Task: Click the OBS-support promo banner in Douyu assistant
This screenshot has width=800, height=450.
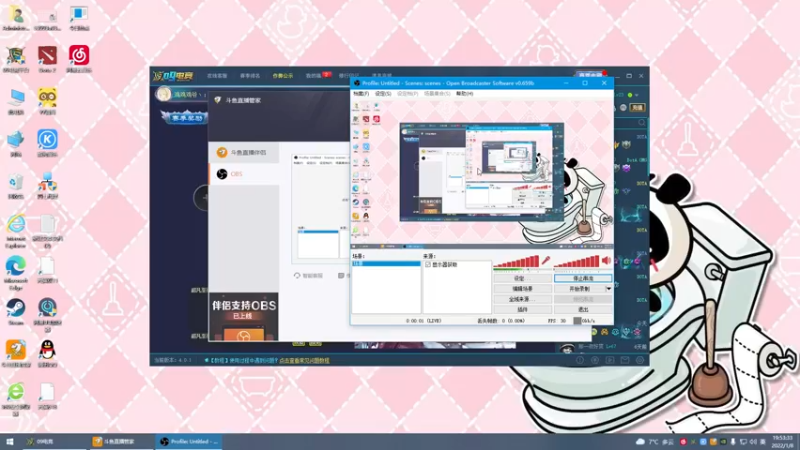Action: pos(244,316)
